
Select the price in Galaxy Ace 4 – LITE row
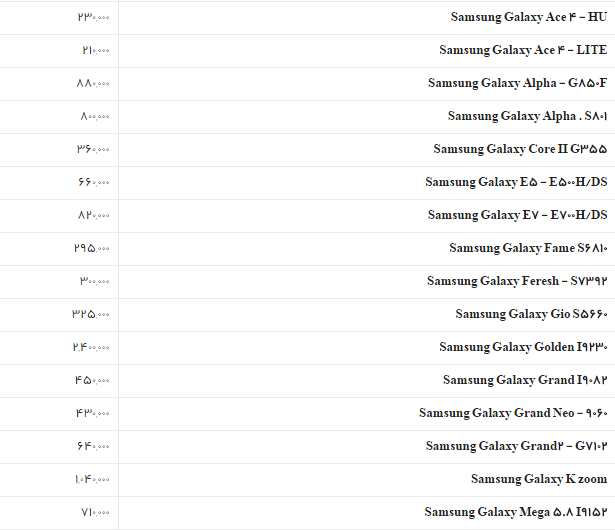pyautogui.click(x=96, y=50)
